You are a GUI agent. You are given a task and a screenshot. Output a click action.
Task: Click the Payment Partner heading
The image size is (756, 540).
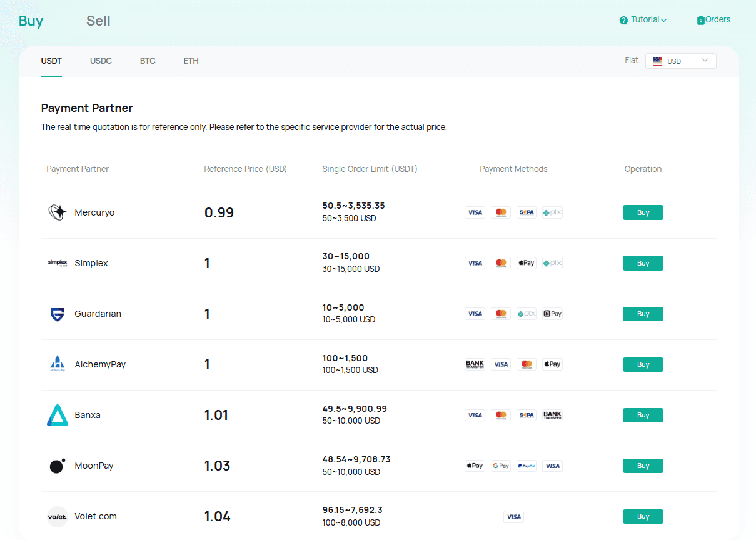click(x=87, y=108)
